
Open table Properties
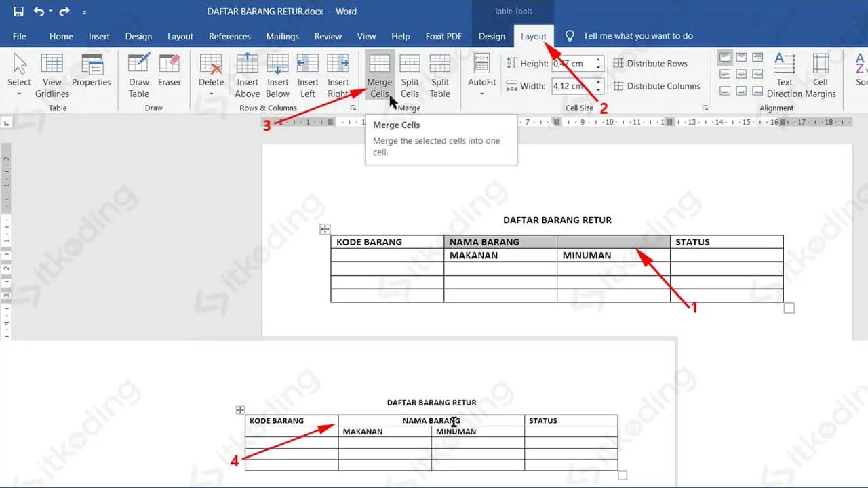point(92,70)
